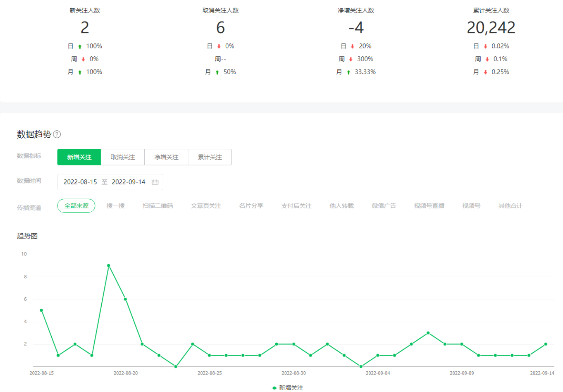Filter by 支付后关注 channel
This screenshot has height=392, width=563.
pyautogui.click(x=296, y=206)
